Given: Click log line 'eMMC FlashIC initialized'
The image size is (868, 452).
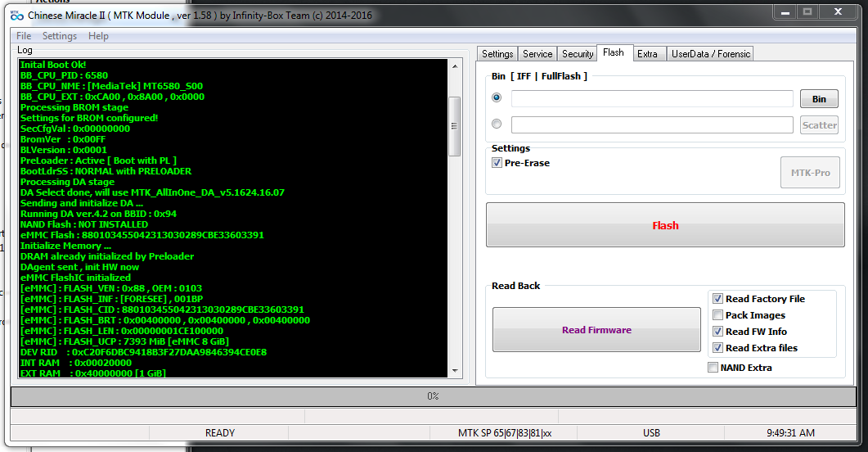Looking at the screenshot, I should point(75,278).
